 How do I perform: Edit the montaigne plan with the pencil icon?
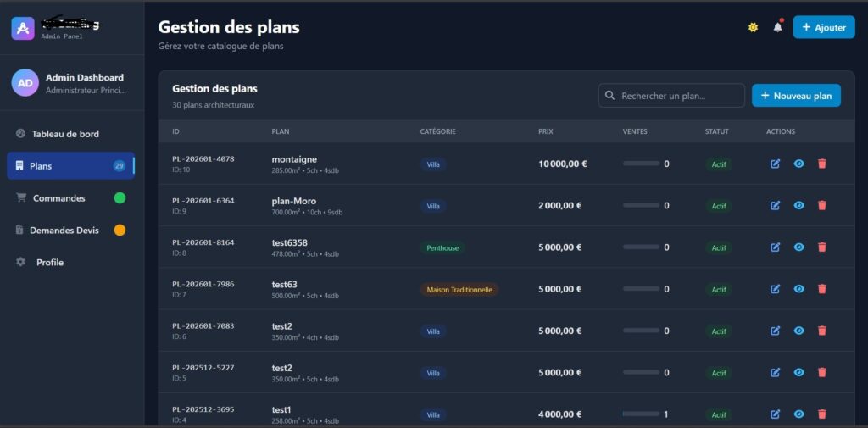(x=775, y=164)
